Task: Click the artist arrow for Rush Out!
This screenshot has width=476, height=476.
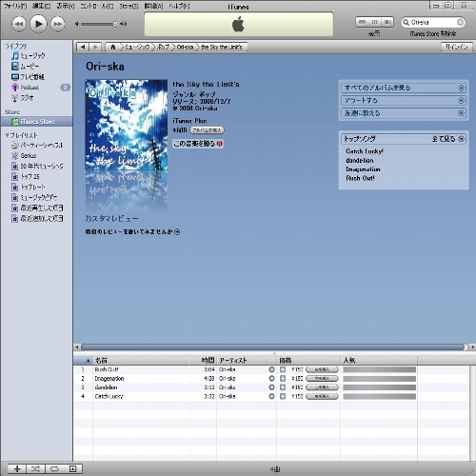Action: point(271,369)
